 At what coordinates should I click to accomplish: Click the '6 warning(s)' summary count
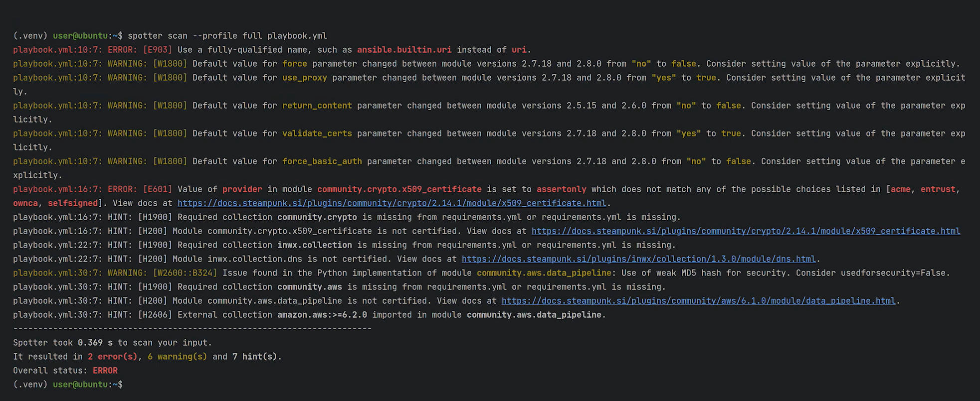tap(177, 357)
